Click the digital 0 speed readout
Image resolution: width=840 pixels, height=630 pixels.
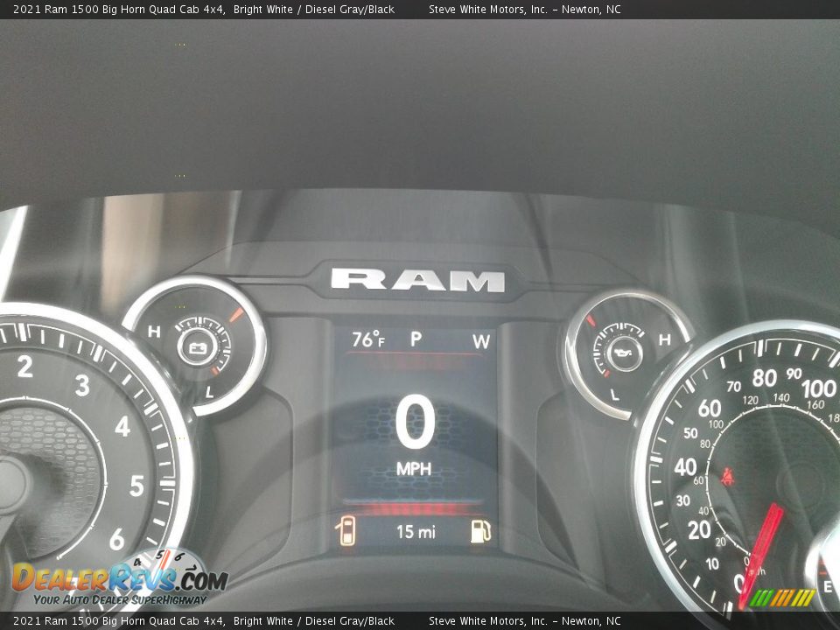[x=415, y=423]
